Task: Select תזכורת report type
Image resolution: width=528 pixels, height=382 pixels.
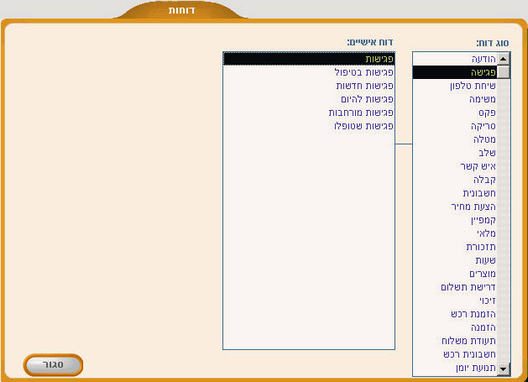Action: pyautogui.click(x=455, y=247)
